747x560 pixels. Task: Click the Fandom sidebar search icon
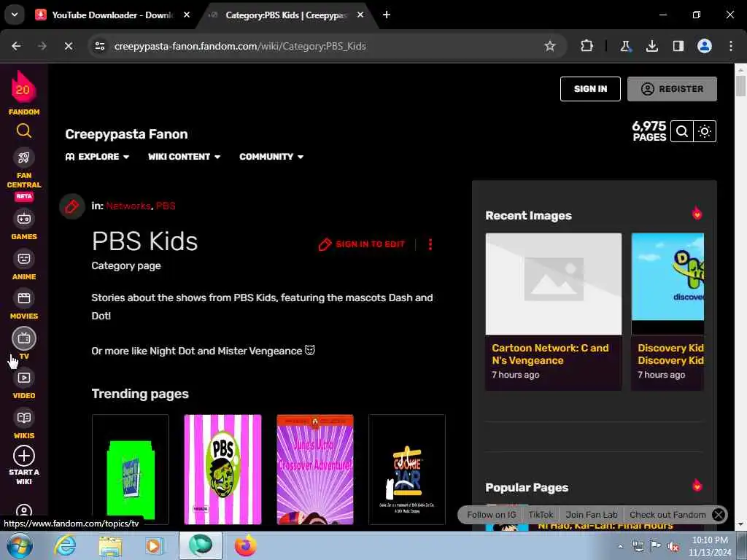(24, 131)
